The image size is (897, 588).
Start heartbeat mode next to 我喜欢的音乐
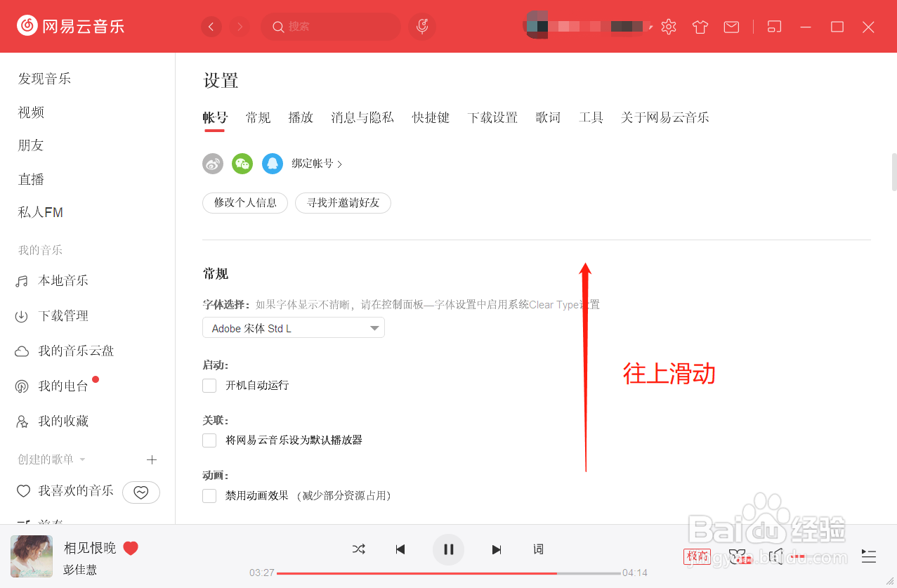coord(141,492)
